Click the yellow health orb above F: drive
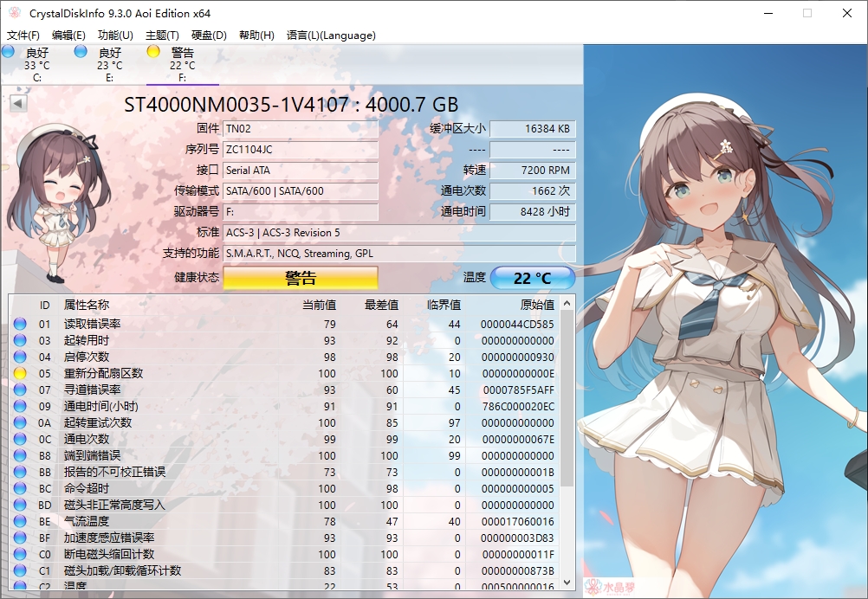 [153, 51]
